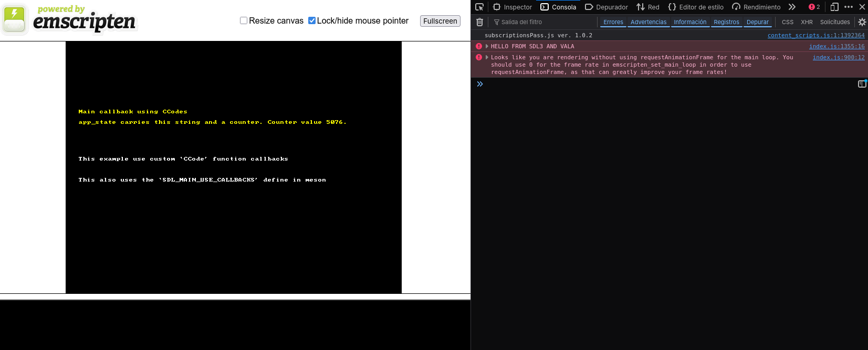Image resolution: width=868 pixels, height=350 pixels.
Task: Clear console output with the trash icon
Action: (479, 22)
